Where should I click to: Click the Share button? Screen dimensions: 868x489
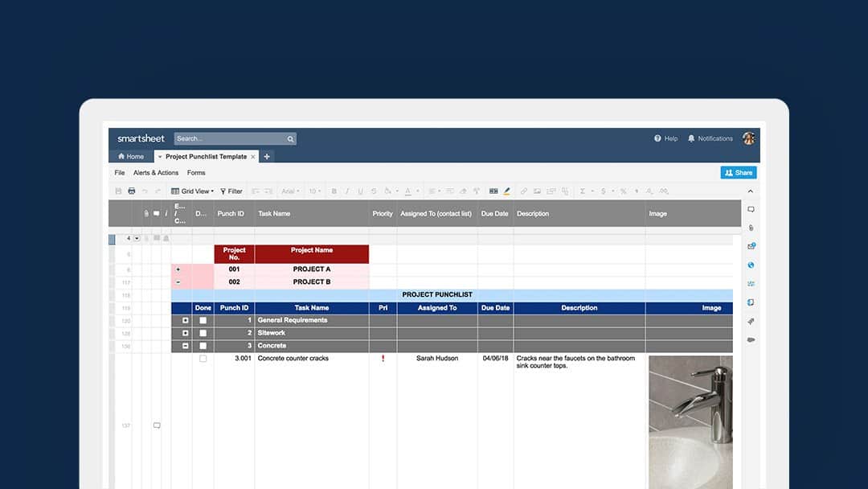pos(738,172)
